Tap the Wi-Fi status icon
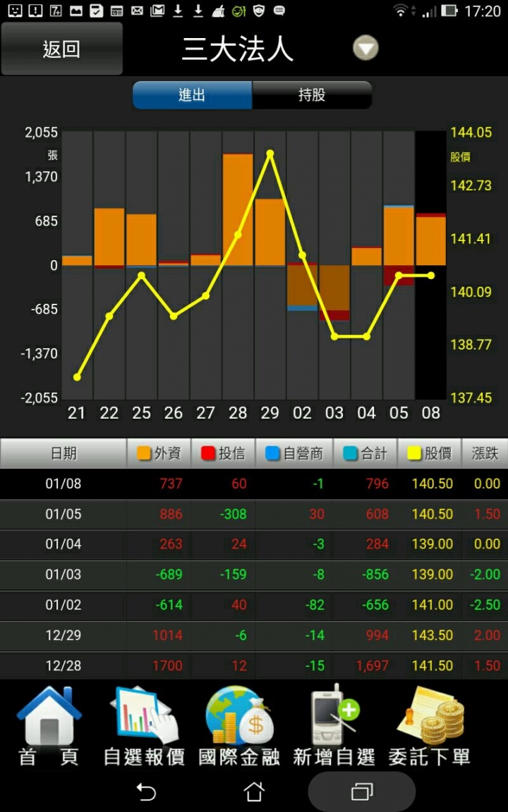Viewport: 508px width, 812px height. [x=399, y=11]
